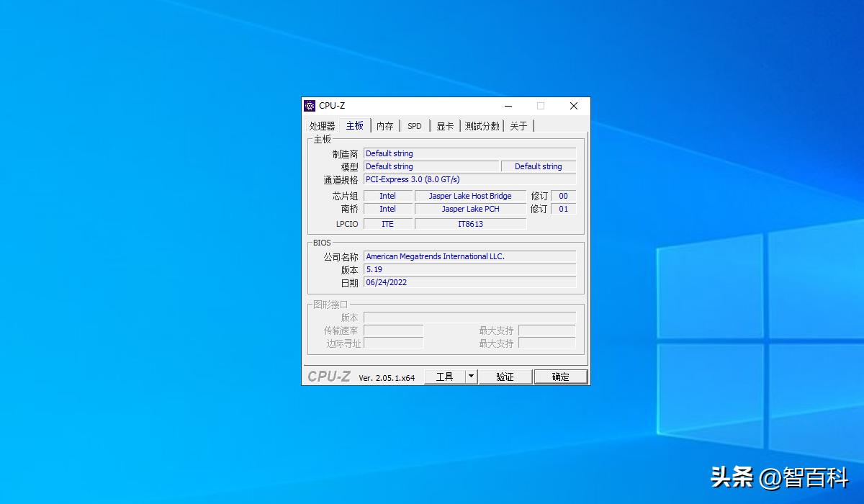The image size is (864, 504).
Task: Switch to the 处理器 tab
Action: point(321,125)
